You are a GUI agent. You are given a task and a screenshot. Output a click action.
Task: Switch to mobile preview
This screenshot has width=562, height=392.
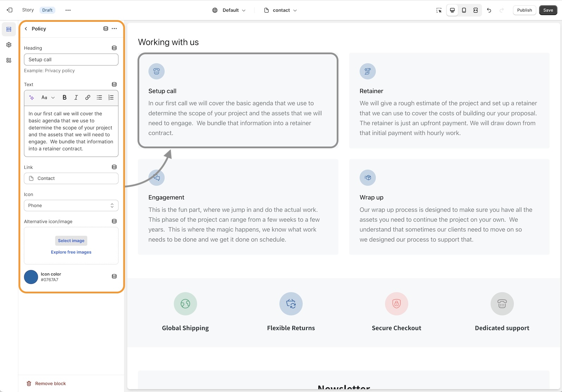coord(464,10)
